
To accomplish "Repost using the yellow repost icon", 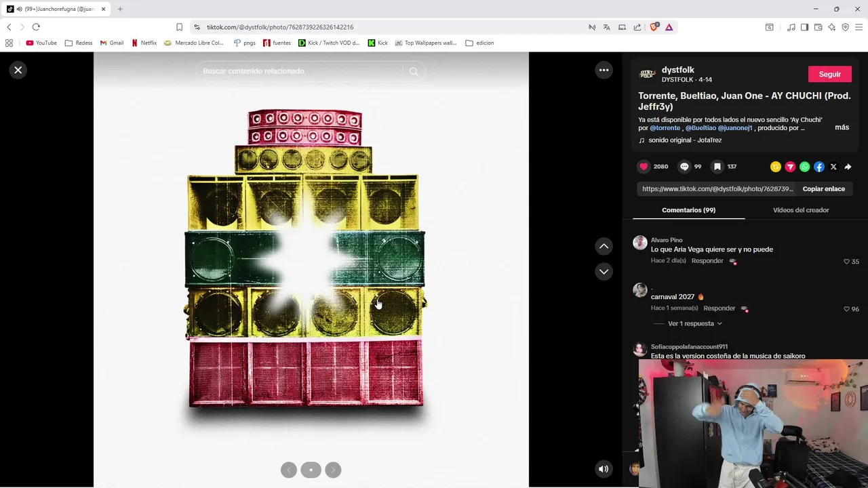I will (776, 167).
